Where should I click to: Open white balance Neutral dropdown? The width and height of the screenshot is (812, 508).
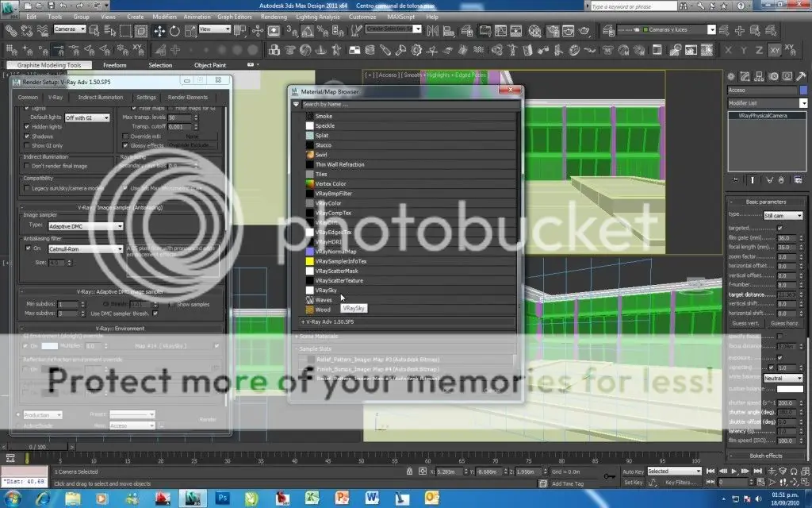pyautogui.click(x=783, y=378)
